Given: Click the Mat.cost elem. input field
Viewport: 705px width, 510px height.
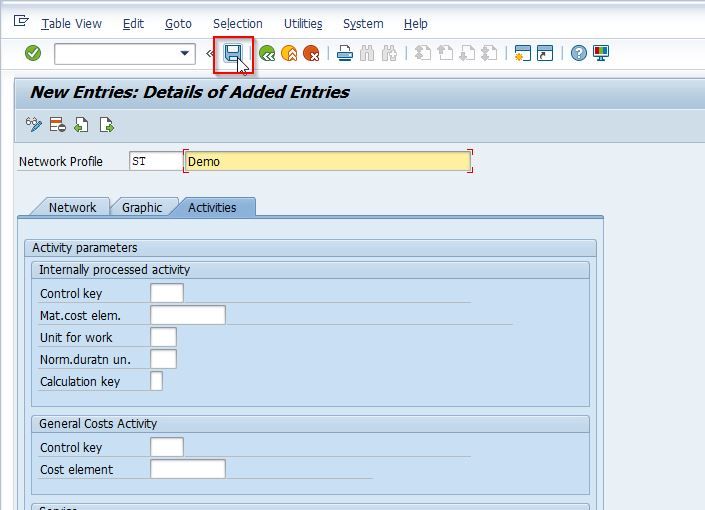Looking at the screenshot, I should (x=188, y=315).
